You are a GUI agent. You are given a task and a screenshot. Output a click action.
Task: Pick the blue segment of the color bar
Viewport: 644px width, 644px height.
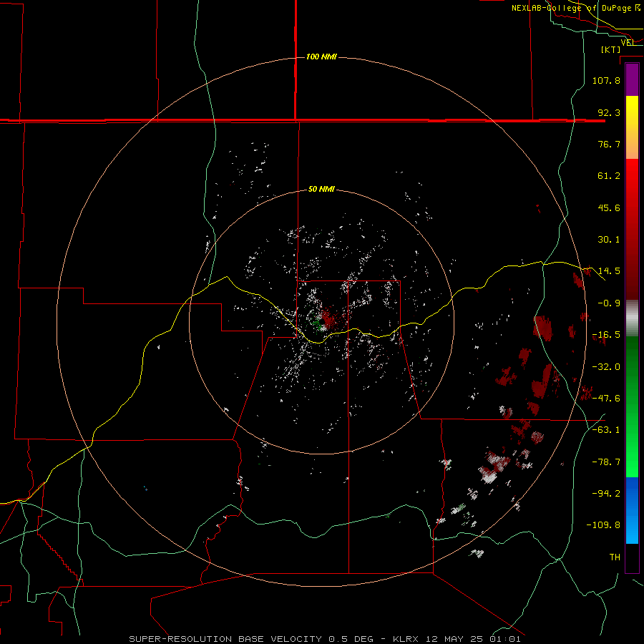pos(632,510)
